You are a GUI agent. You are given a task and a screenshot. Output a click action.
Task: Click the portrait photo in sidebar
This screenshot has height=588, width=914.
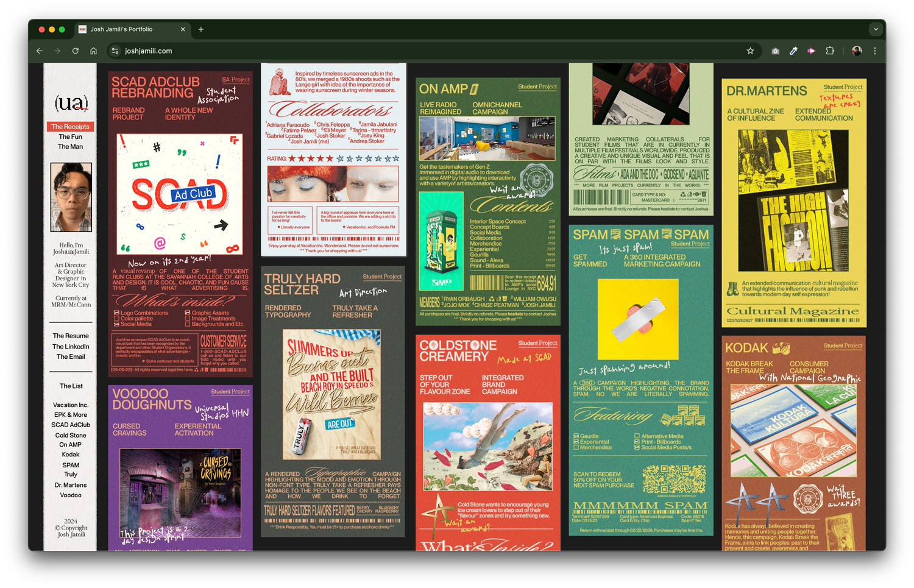[x=71, y=197]
